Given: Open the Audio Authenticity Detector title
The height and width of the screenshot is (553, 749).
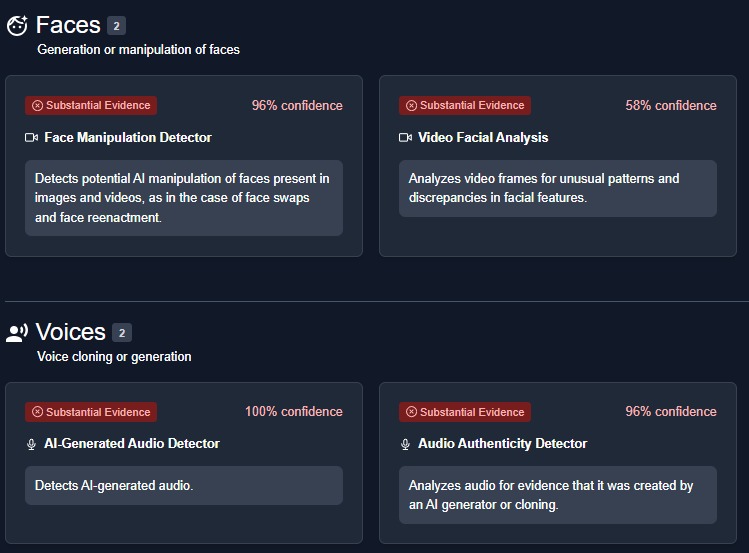Looking at the screenshot, I should [x=503, y=444].
